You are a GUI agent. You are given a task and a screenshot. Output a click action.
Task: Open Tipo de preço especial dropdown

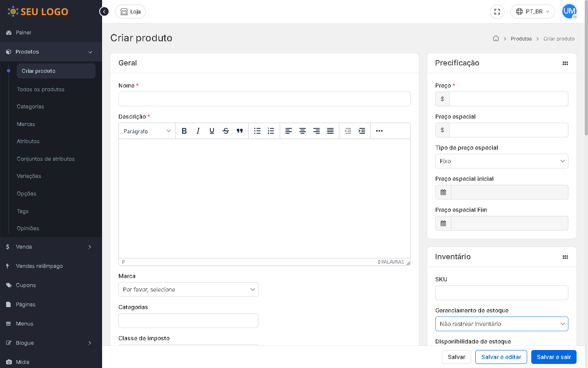(x=501, y=161)
